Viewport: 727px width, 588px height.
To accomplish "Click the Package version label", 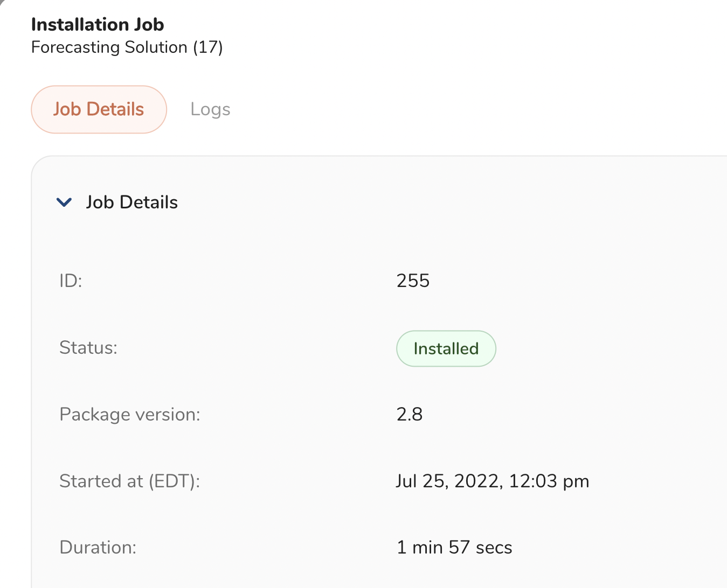I will pyautogui.click(x=129, y=415).
